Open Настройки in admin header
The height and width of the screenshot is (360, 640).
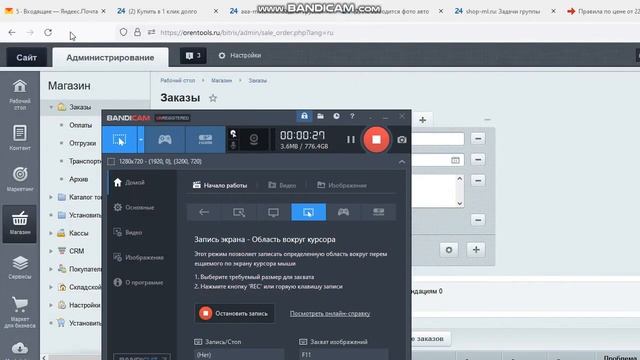[x=240, y=56]
